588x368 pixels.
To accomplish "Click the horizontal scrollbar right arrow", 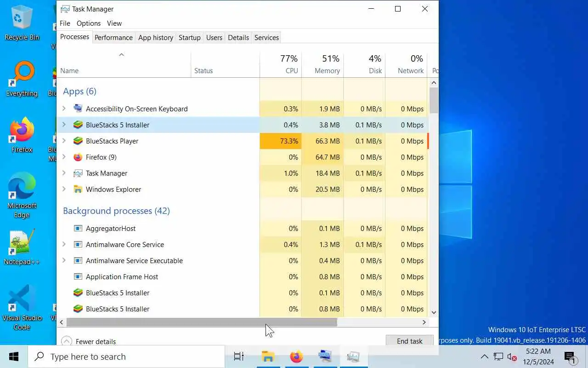I will [424, 322].
